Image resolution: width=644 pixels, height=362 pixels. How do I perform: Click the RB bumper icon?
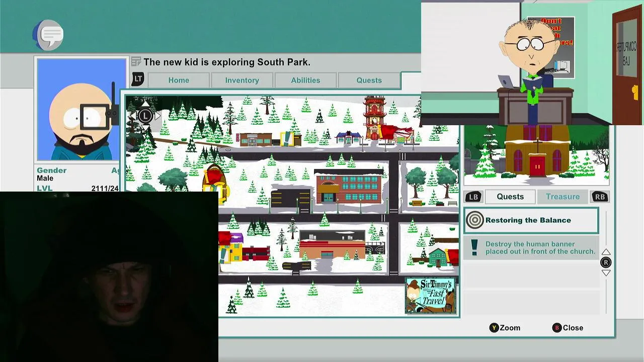pyautogui.click(x=600, y=197)
